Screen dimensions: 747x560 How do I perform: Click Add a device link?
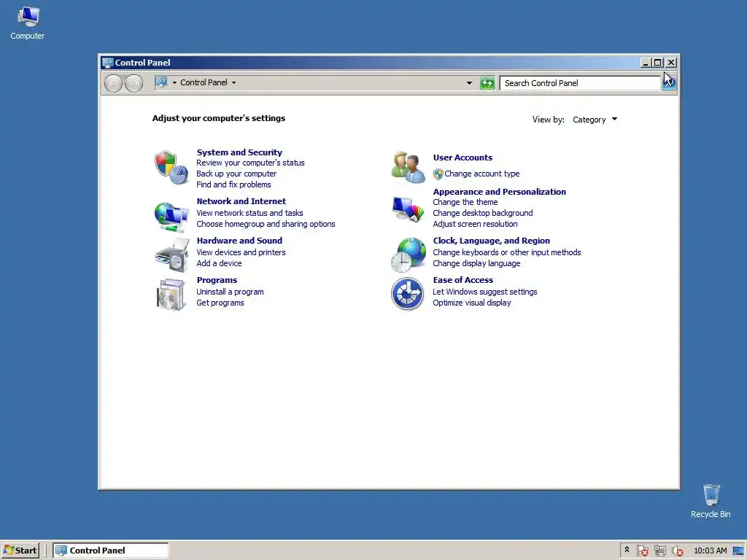click(219, 264)
